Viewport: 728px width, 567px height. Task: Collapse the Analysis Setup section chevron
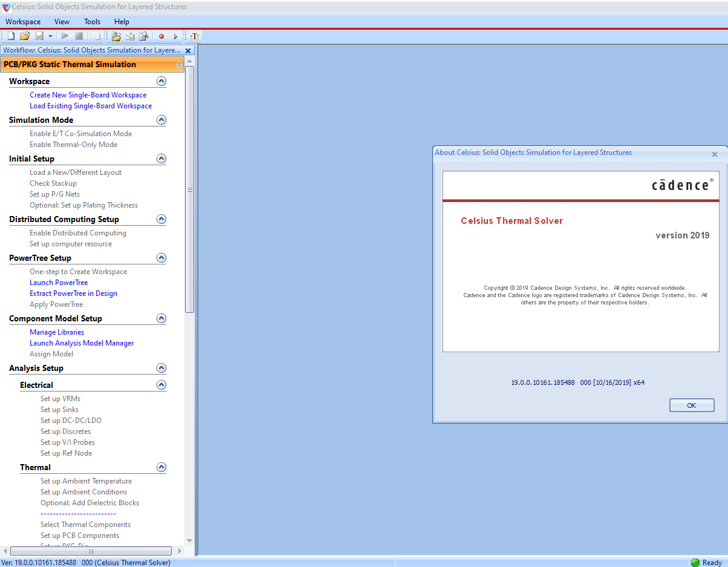(x=161, y=368)
